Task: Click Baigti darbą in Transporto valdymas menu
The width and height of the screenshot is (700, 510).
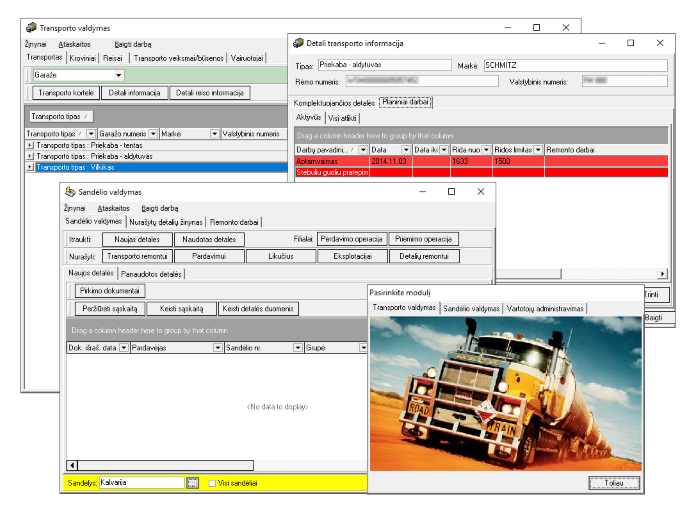Action: [133, 44]
